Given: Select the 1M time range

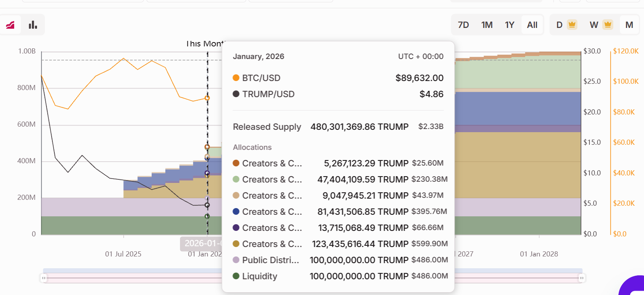Looking at the screenshot, I should [x=487, y=25].
